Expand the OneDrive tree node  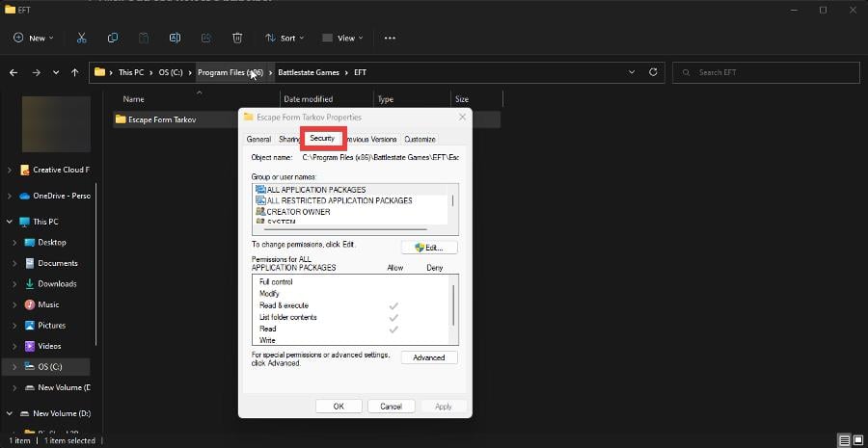click(10, 196)
